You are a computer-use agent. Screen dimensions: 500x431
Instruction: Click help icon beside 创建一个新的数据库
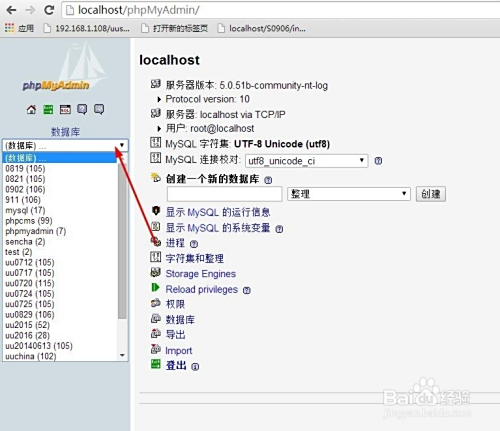click(268, 180)
